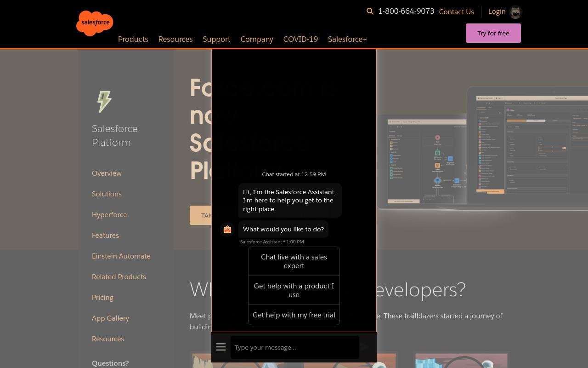The width and height of the screenshot is (588, 368).
Task: Click the What would you like to do? message
Action: pos(283,229)
